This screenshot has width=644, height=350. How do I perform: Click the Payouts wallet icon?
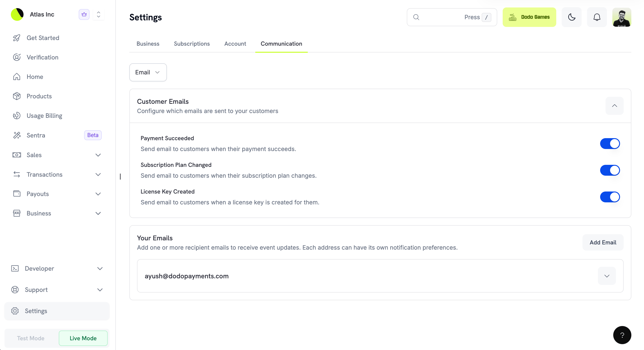pyautogui.click(x=17, y=194)
